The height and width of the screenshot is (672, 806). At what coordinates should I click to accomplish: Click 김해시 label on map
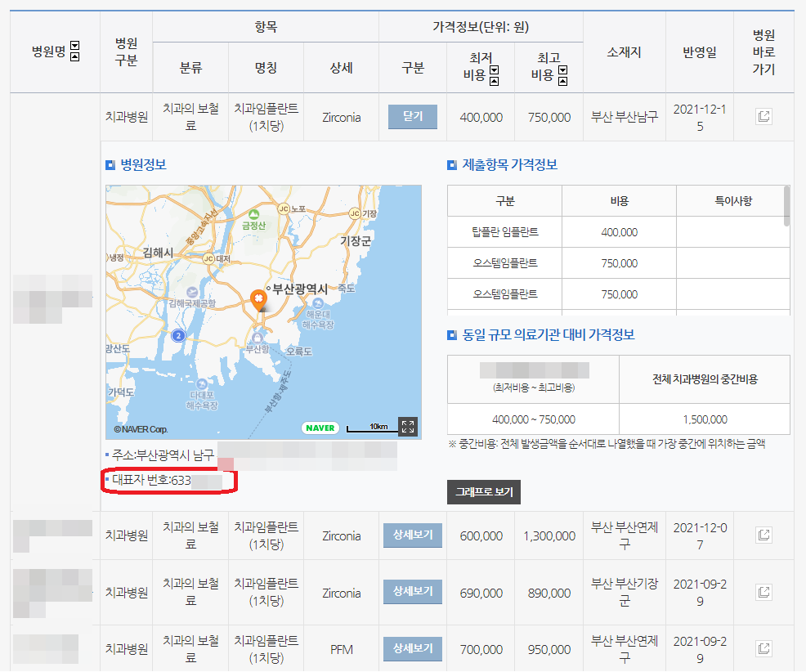(x=158, y=253)
